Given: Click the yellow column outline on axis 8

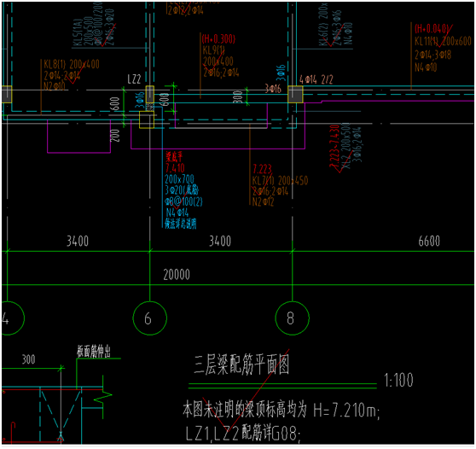Looking at the screenshot, I should pos(295,94).
